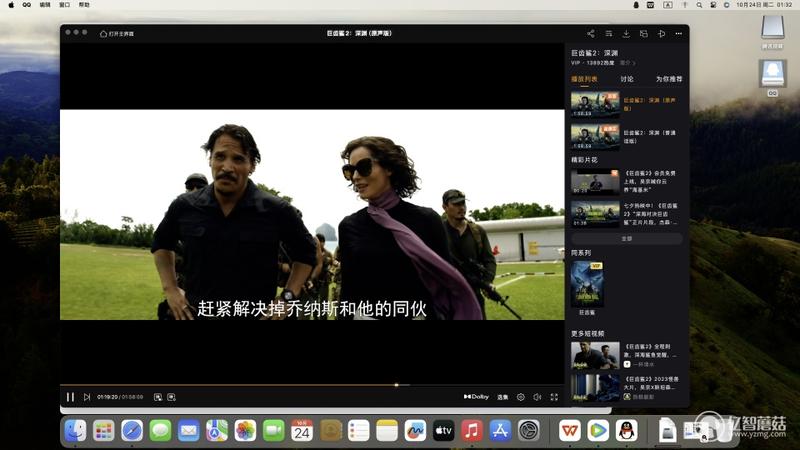Pause the movie playback

pyautogui.click(x=70, y=397)
